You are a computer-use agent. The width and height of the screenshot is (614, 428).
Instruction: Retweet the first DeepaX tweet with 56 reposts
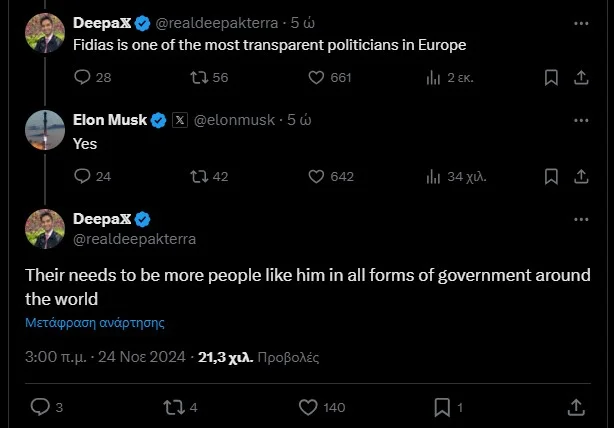click(197, 77)
